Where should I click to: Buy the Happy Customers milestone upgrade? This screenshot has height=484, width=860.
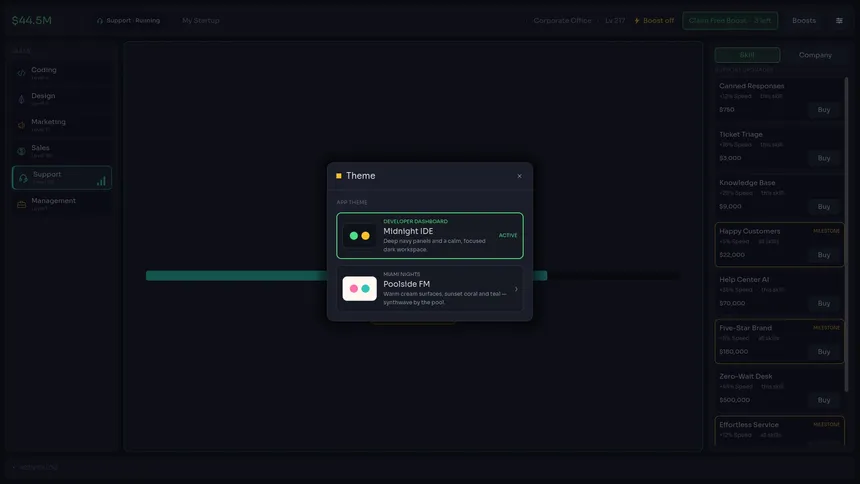coord(823,255)
